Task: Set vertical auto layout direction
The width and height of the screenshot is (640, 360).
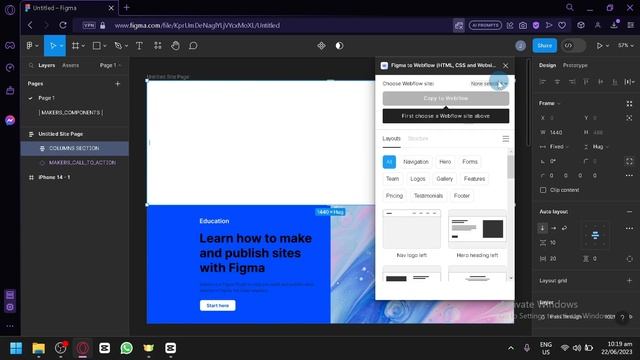Action: pos(542,228)
